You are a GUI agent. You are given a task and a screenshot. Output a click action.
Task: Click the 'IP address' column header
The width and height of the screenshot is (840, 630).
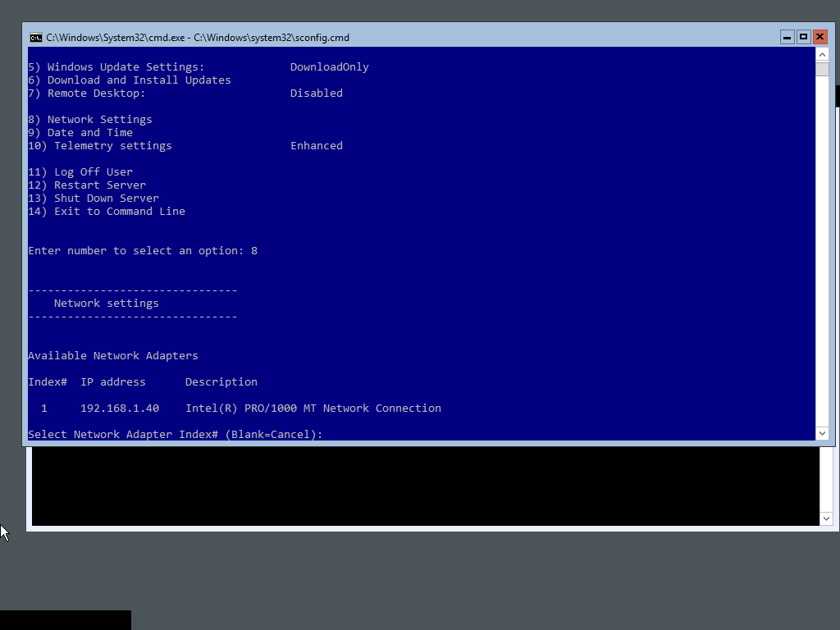click(113, 382)
